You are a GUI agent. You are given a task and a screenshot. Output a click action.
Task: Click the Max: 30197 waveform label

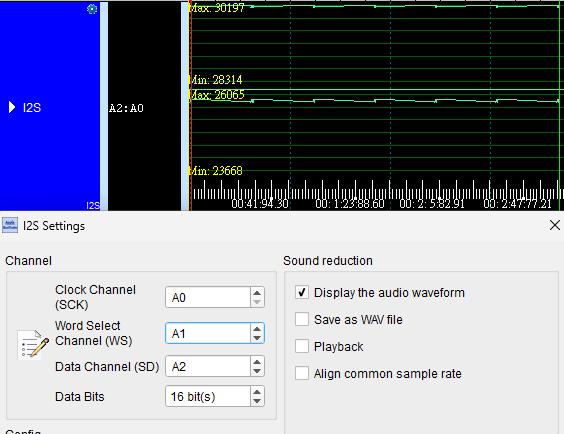point(217,8)
